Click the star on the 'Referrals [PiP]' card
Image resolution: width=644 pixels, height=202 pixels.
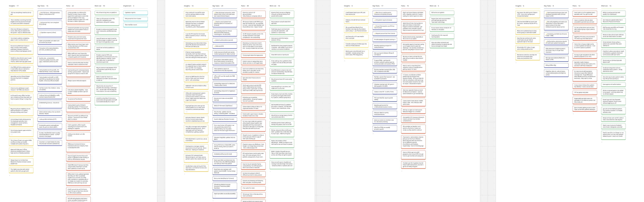pyautogui.click(x=215, y=46)
